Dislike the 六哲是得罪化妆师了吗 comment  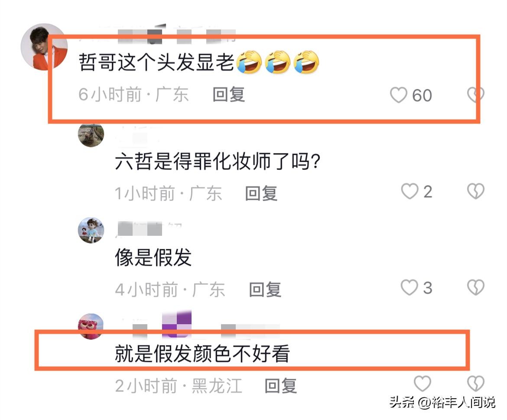click(476, 191)
